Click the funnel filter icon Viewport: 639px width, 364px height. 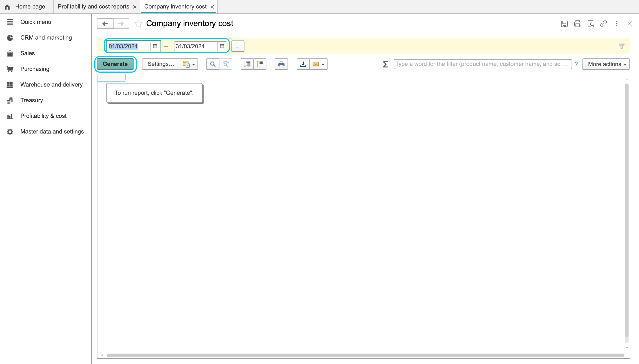coord(622,46)
